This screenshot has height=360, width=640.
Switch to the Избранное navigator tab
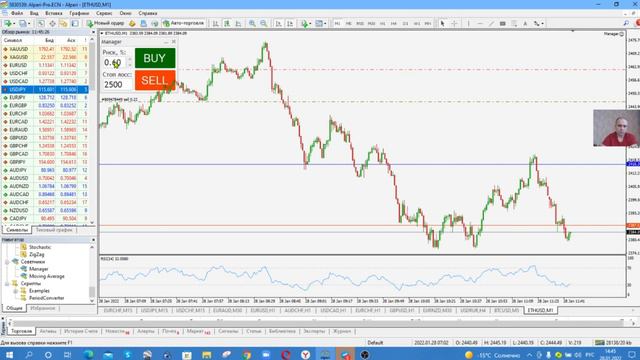tap(42, 308)
